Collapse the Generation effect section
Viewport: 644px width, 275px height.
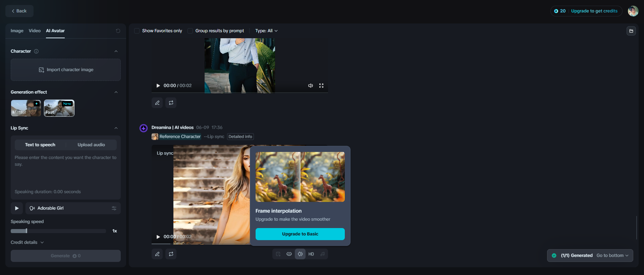pos(116,92)
